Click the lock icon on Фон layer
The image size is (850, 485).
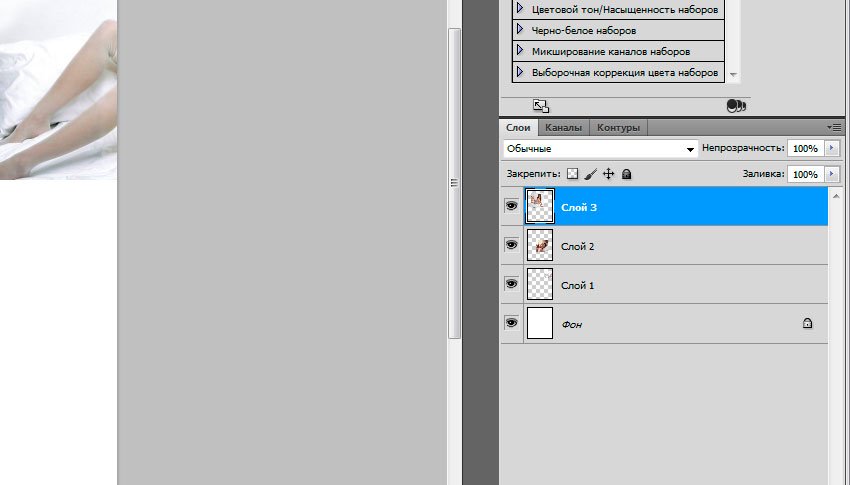807,323
